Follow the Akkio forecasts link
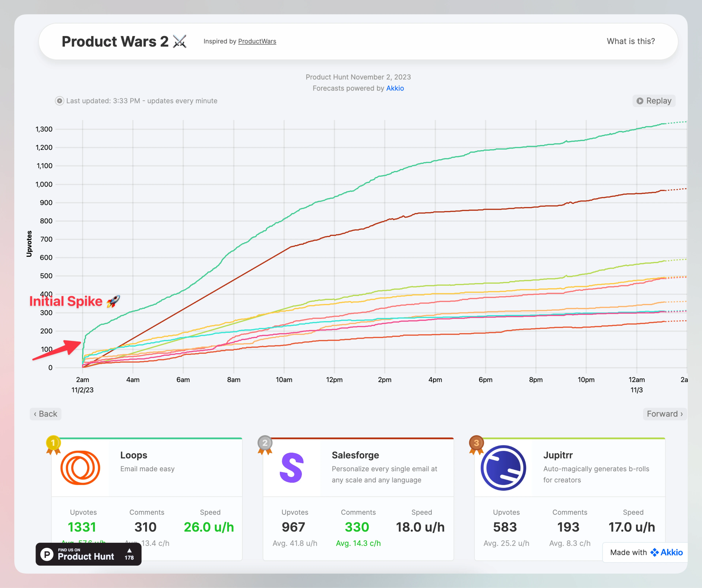 click(x=395, y=88)
